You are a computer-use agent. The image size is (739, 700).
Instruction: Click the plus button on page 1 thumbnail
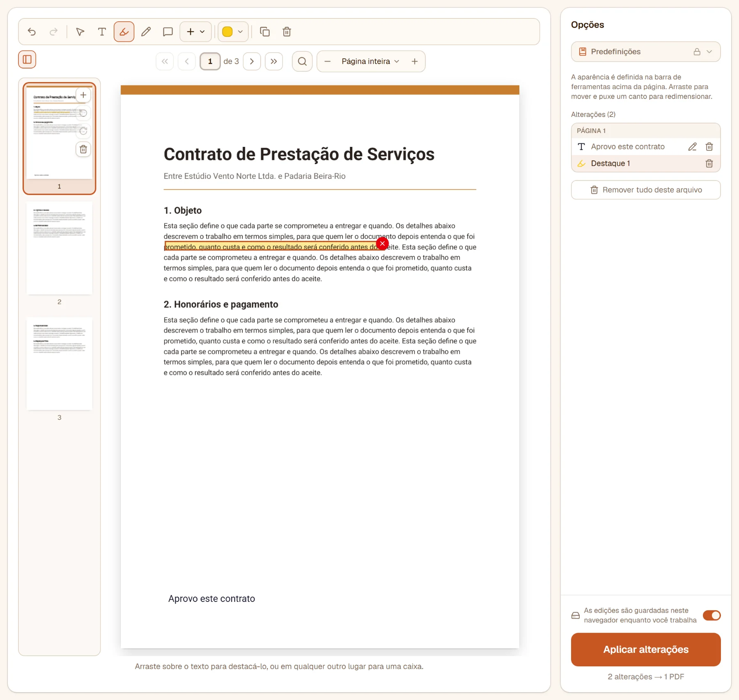pyautogui.click(x=83, y=95)
